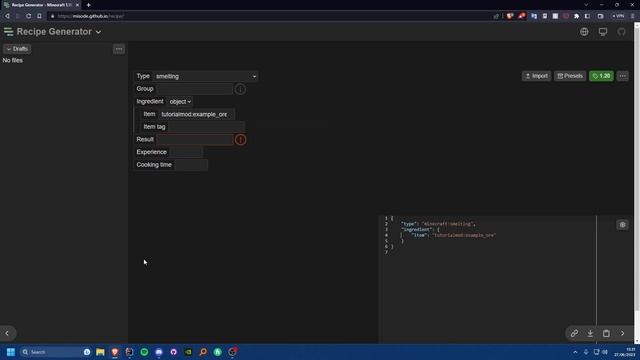Copy output with the clipboard icon

click(x=606, y=333)
